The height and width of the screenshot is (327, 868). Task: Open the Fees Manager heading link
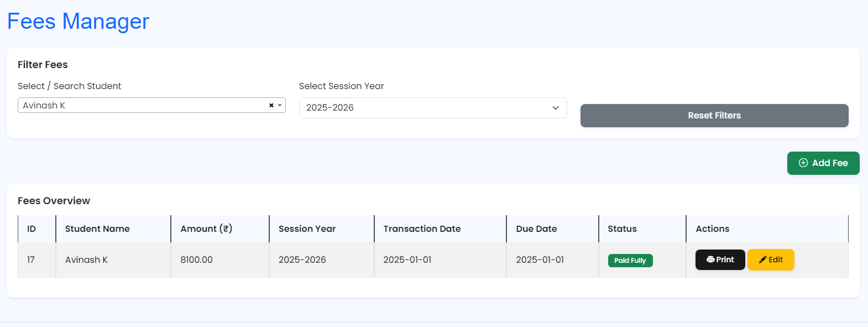pos(78,21)
